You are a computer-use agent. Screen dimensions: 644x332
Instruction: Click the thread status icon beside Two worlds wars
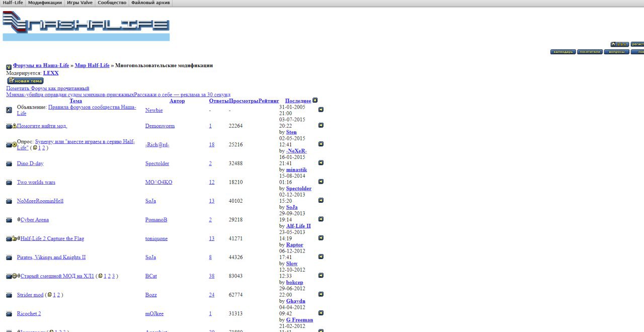click(x=9, y=183)
